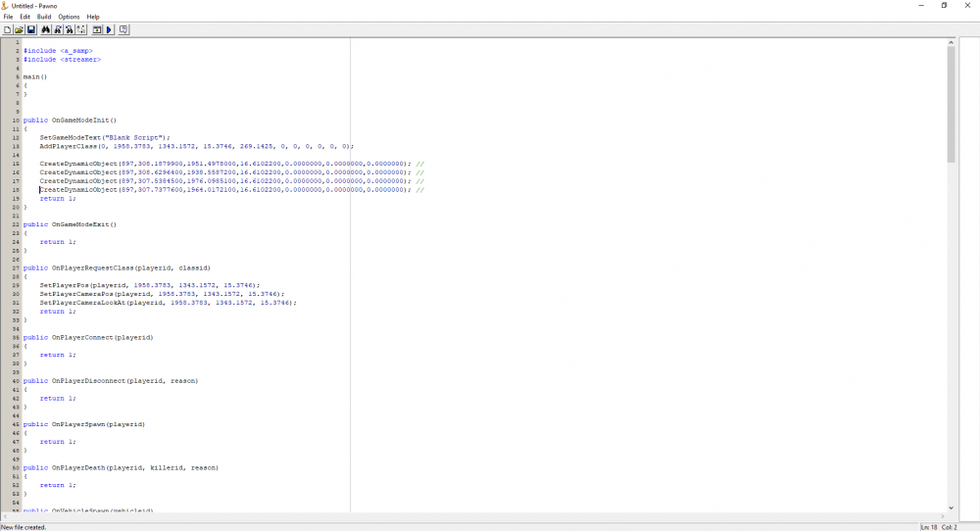
Task: Click the 'Untitled - Pawno' title text
Action: click(34, 6)
